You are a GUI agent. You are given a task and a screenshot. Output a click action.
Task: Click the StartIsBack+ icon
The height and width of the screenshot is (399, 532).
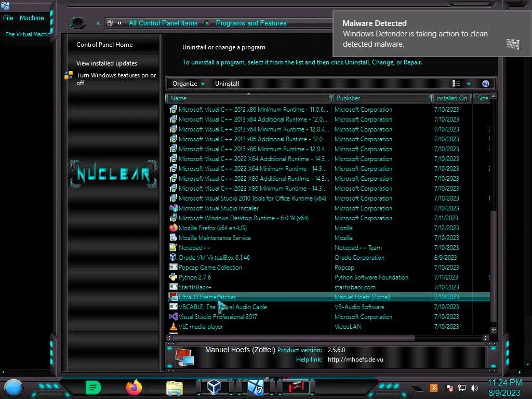click(x=174, y=287)
